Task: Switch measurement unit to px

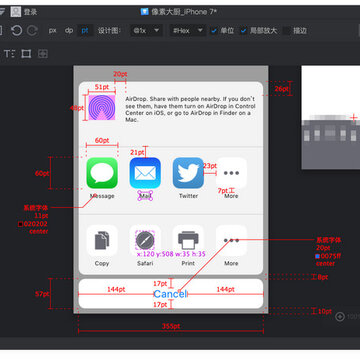Action: click(x=53, y=31)
